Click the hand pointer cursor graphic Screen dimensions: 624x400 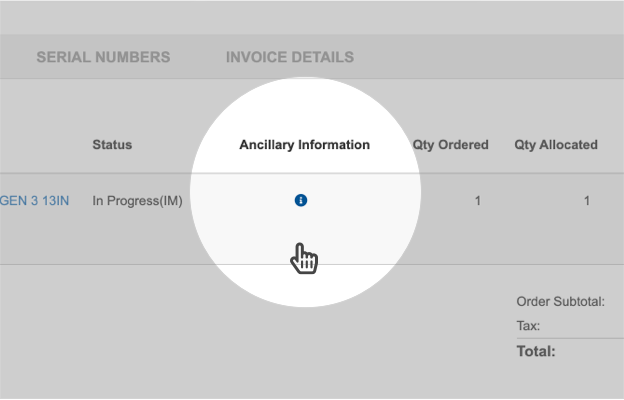(x=303, y=258)
